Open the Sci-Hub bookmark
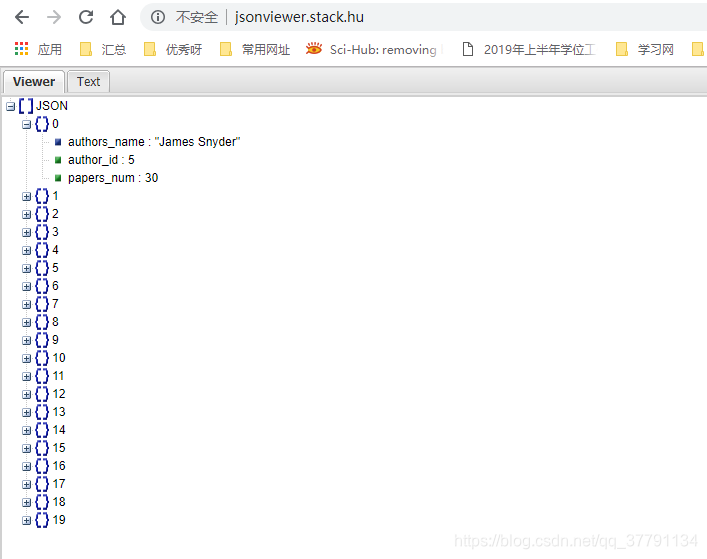 coord(375,49)
